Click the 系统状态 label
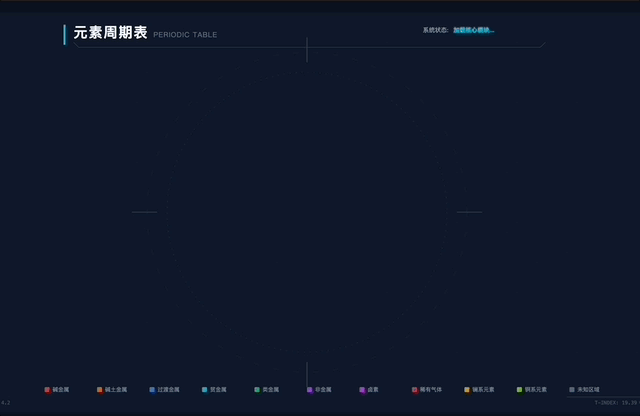Screen dimensions: 640x416 pos(436,30)
